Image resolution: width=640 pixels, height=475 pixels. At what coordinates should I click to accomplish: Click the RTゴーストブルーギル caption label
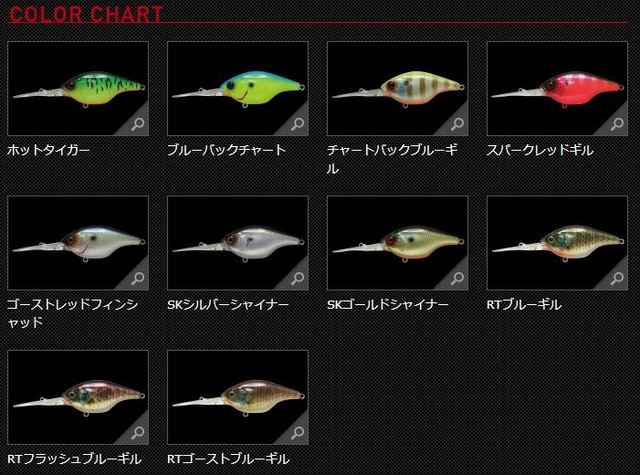pos(228,459)
